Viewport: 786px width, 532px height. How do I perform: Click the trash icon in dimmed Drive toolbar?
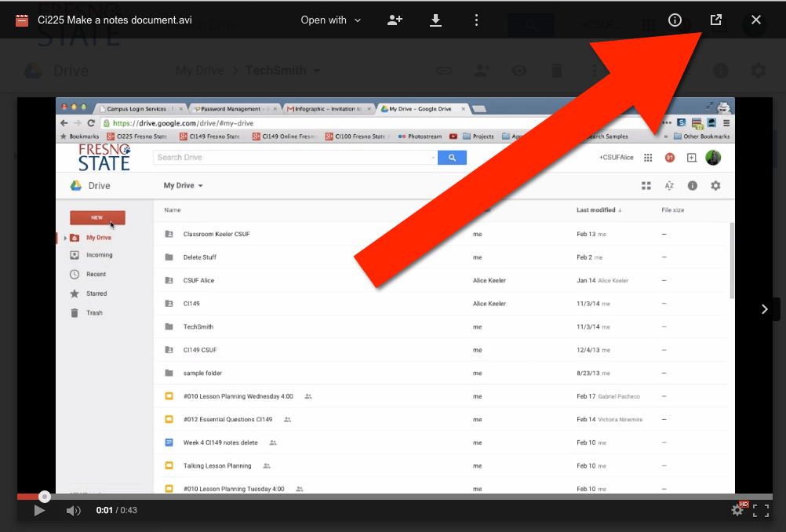point(556,71)
